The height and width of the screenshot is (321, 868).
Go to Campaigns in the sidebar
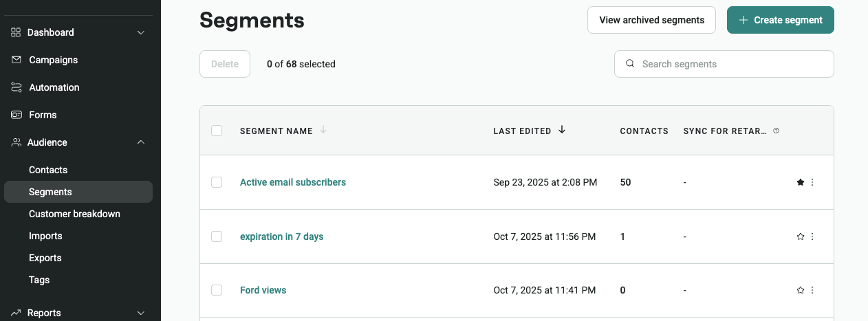point(53,60)
